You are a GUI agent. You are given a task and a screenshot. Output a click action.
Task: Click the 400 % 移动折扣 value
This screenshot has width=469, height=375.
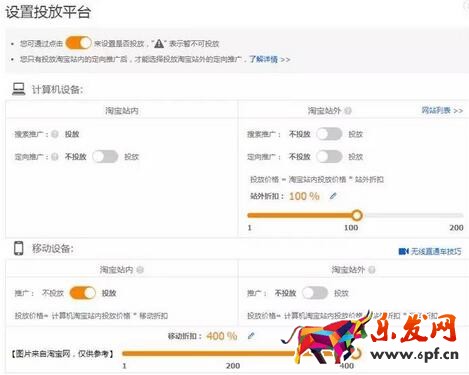point(222,336)
